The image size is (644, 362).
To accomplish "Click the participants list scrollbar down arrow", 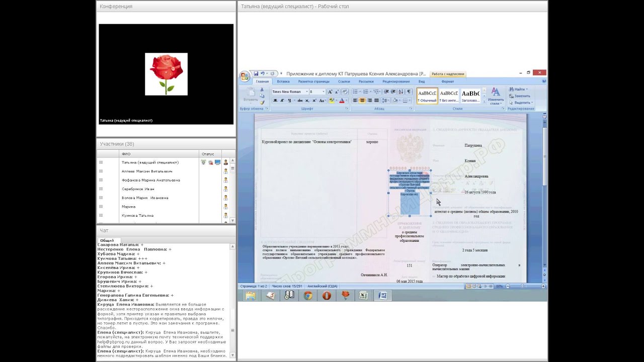I will click(x=232, y=221).
